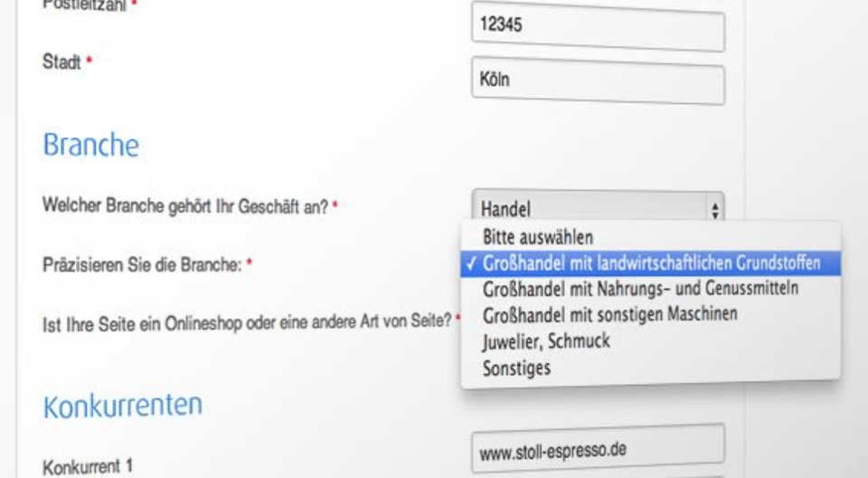Screen dimensions: 868x478
Task: Click the up-down arrows on the Handel dropdown
Action: pos(715,209)
